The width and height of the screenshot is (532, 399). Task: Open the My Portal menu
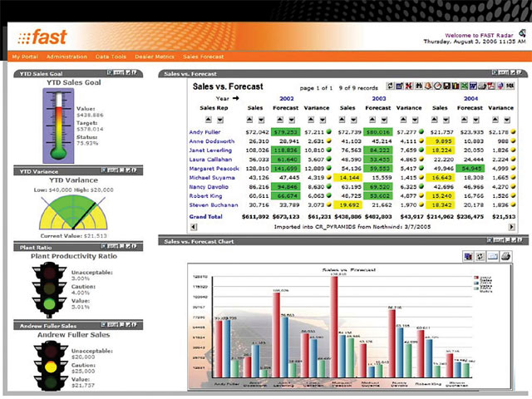[25, 57]
